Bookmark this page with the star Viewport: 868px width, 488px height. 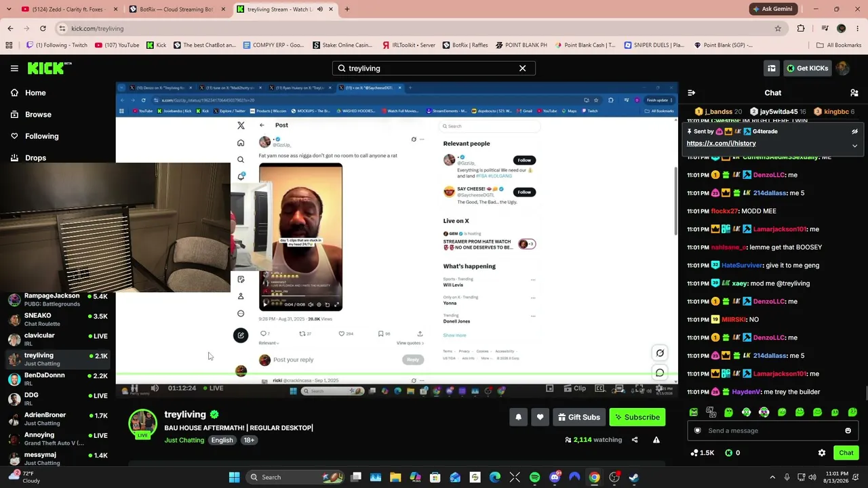(x=778, y=28)
